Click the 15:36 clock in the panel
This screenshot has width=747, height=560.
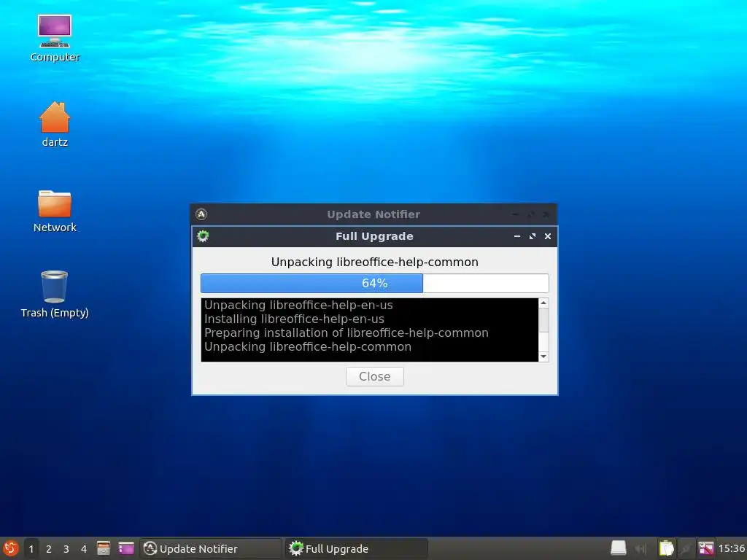click(x=731, y=548)
